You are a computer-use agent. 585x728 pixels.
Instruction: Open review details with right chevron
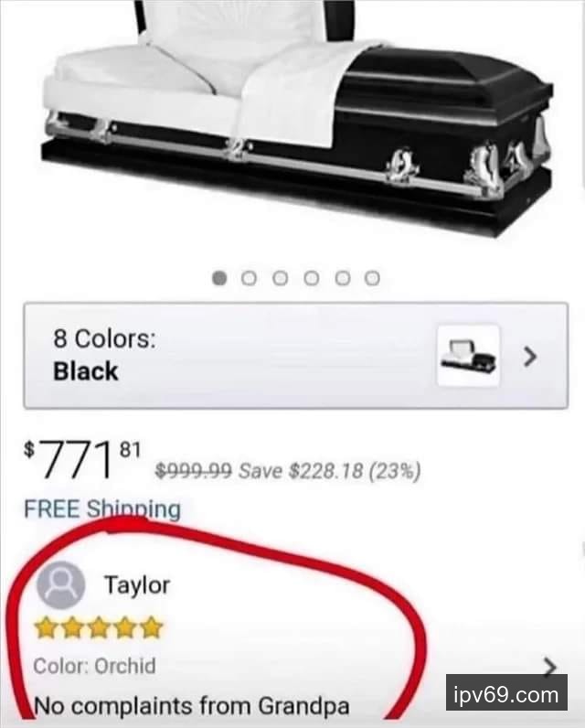click(x=549, y=667)
